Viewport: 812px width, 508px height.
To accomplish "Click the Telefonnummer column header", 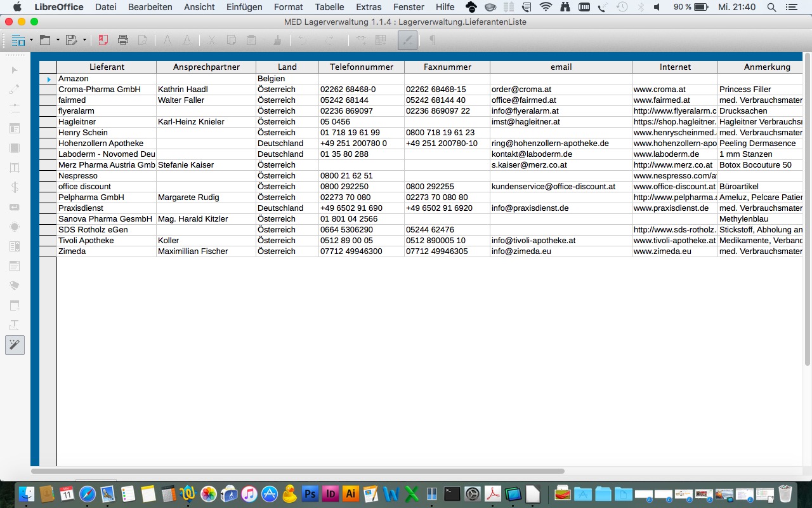I will point(362,67).
